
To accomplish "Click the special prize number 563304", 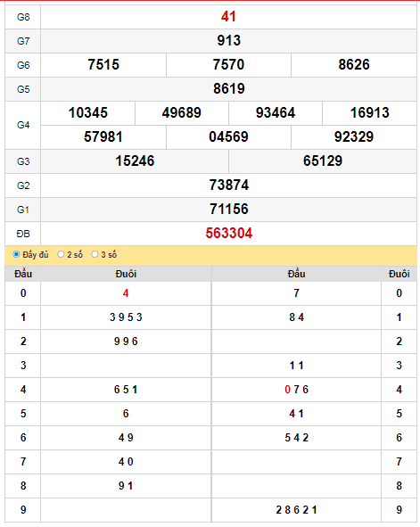I will (229, 234).
